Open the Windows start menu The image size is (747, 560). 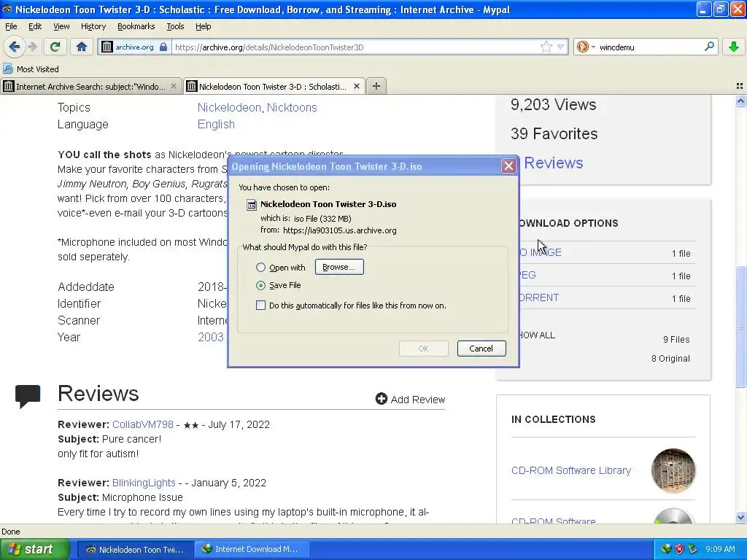(34, 549)
